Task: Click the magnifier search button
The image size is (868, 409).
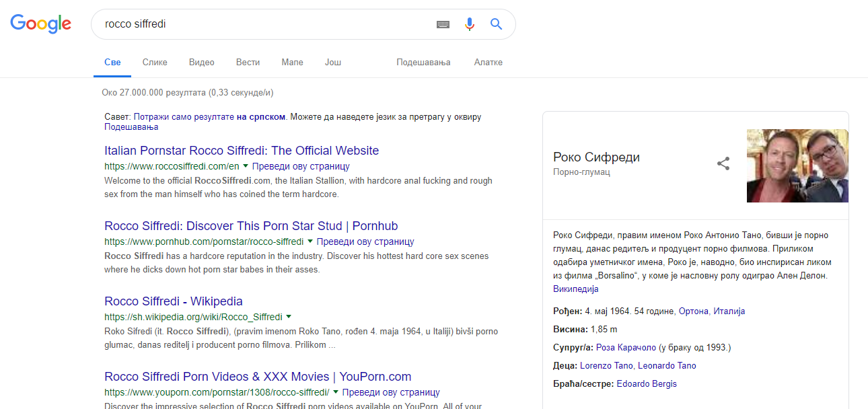Action: [497, 24]
